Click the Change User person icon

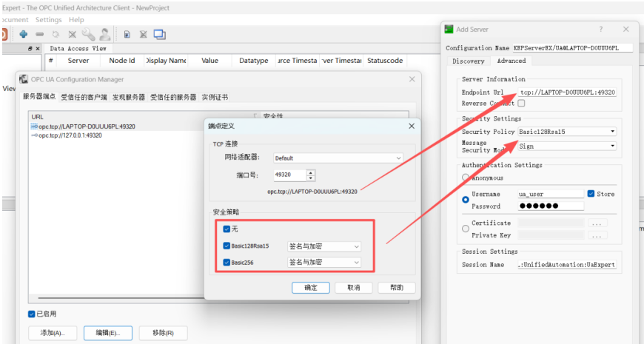pos(104,34)
